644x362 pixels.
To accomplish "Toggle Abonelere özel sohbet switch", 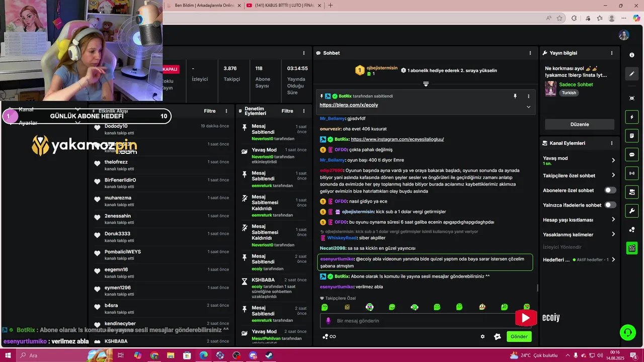I will point(610,190).
